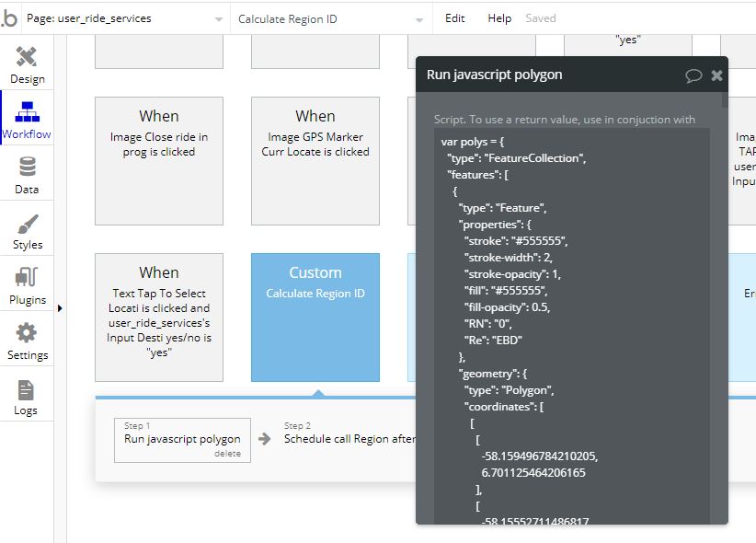Go to Styles brush icon

point(27,229)
